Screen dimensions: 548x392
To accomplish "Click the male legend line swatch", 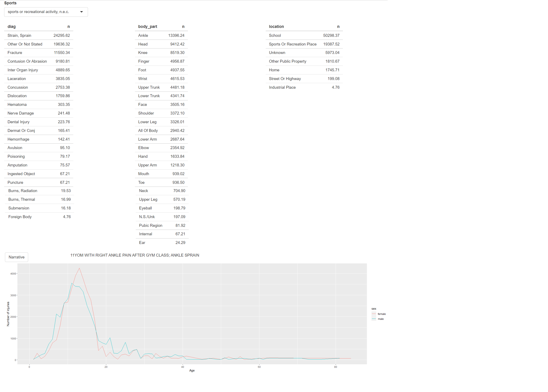I will [x=374, y=319].
